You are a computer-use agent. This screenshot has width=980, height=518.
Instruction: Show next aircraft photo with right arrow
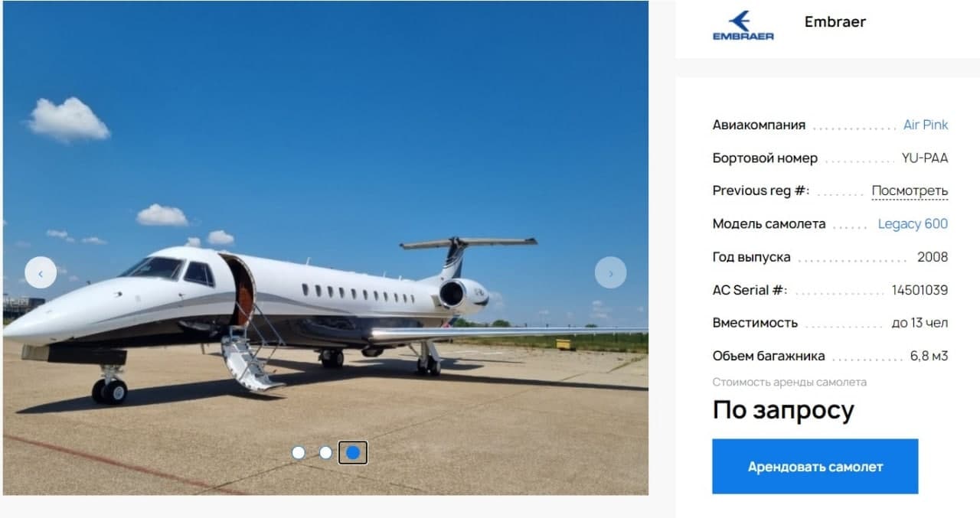coord(610,272)
